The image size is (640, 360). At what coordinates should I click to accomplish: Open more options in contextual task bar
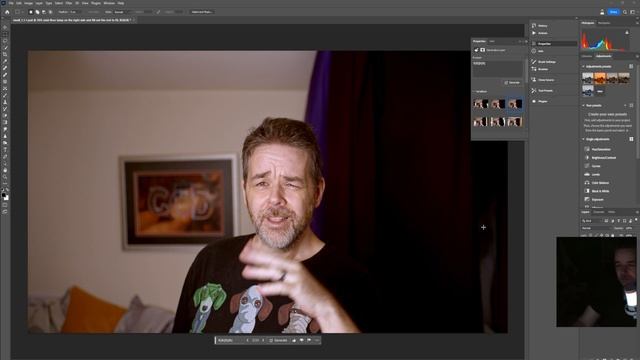tap(317, 340)
